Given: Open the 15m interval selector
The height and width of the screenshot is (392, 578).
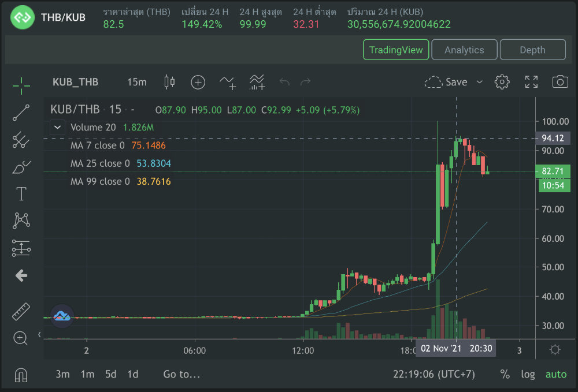Looking at the screenshot, I should pyautogui.click(x=136, y=82).
